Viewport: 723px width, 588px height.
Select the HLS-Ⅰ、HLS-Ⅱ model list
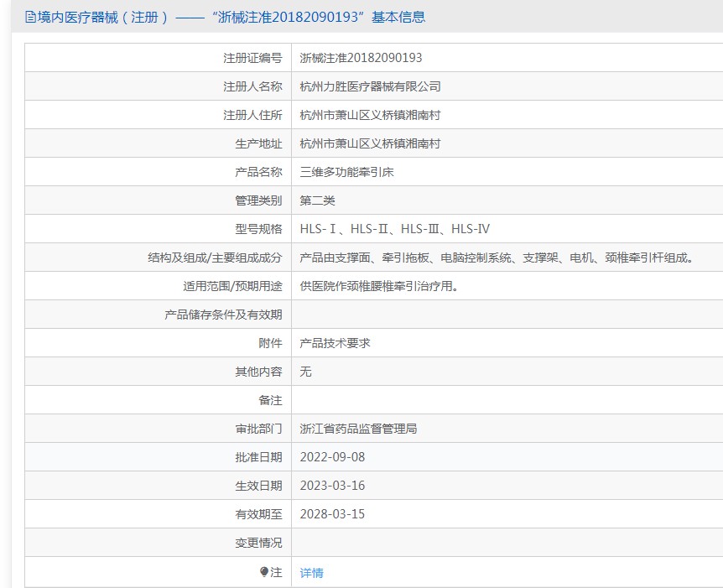(x=395, y=229)
